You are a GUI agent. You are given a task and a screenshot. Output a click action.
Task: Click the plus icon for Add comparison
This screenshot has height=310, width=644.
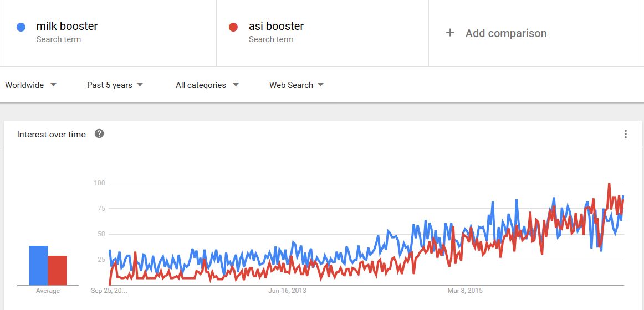(449, 33)
